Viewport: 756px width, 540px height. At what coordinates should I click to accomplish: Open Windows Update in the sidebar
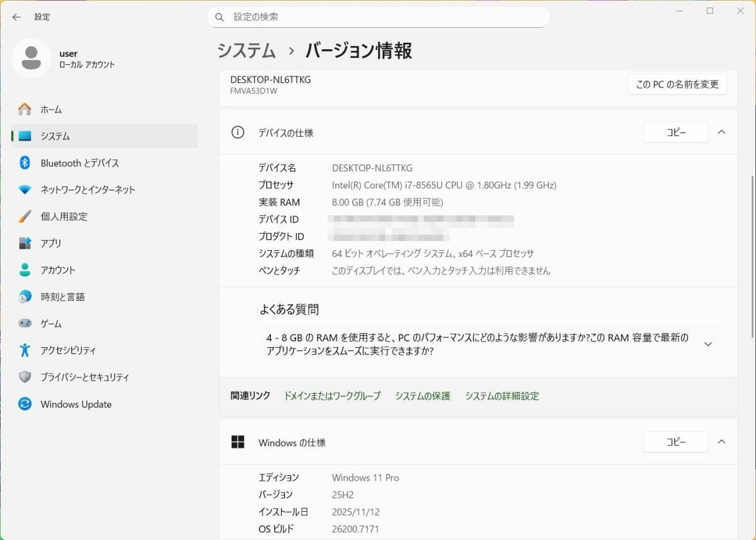(76, 405)
